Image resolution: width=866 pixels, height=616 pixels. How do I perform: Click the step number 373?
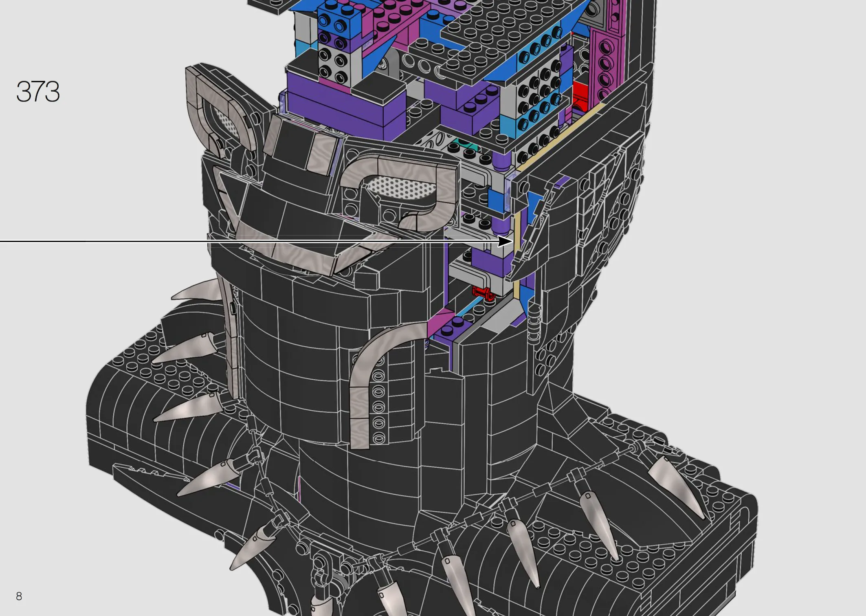(x=38, y=91)
